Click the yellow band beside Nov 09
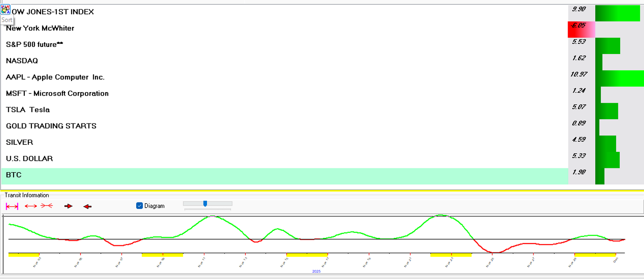Screen dimensions: 644x279 (x=162, y=255)
